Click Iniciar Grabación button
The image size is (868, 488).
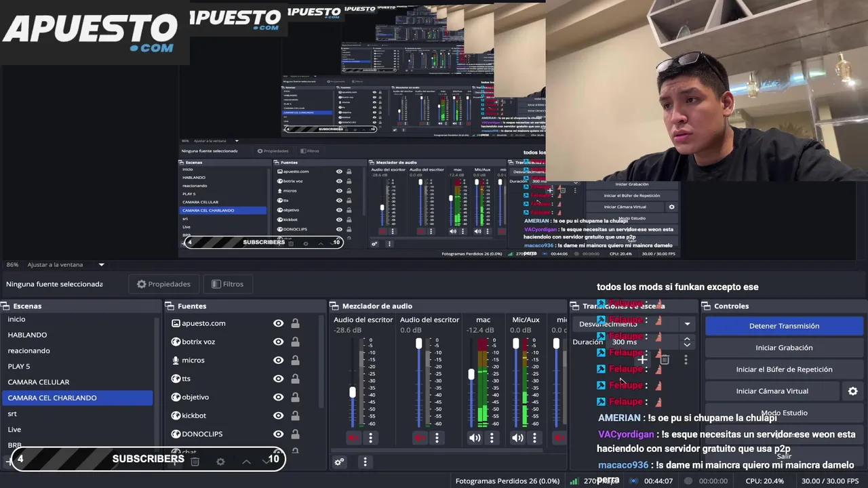click(784, 348)
